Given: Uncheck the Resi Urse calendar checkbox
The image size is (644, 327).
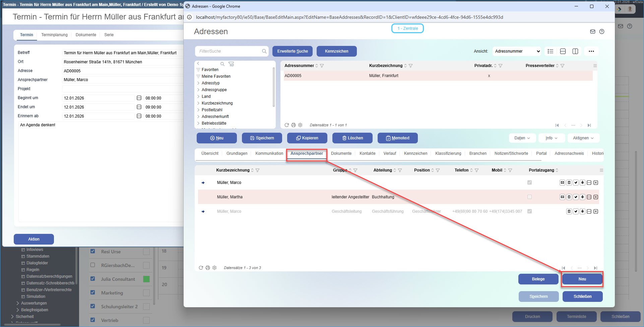Looking at the screenshot, I should pos(93,251).
